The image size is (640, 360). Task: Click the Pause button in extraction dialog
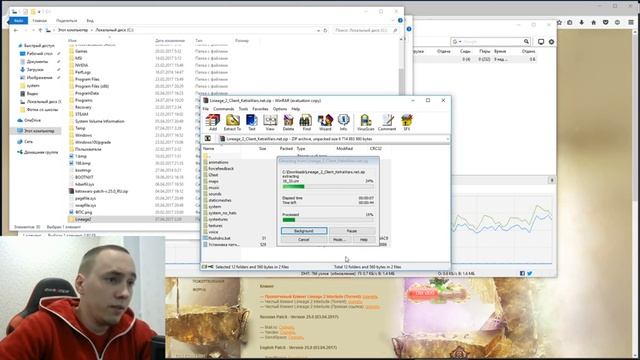(352, 231)
